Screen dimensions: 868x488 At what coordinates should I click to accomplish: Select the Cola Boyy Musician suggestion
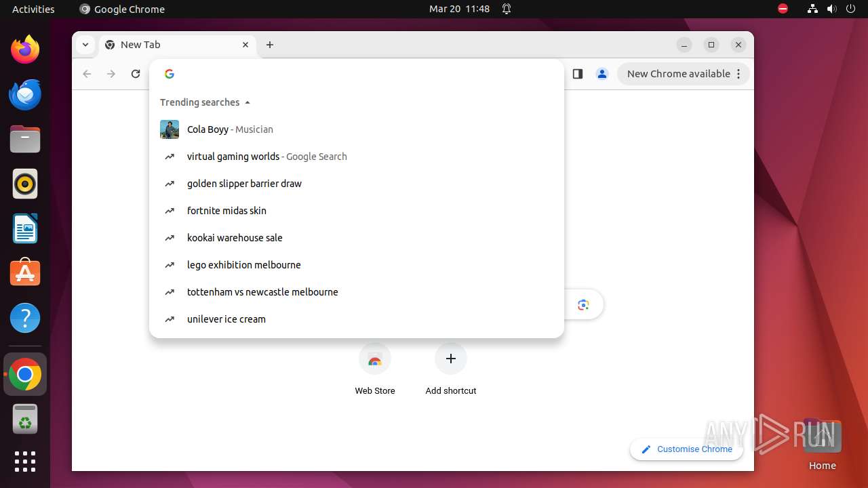(357, 129)
